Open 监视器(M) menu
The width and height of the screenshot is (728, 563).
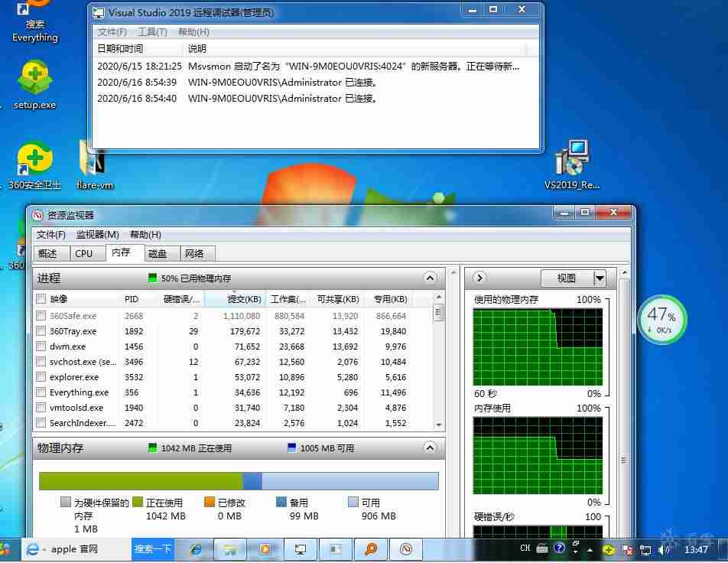click(98, 235)
